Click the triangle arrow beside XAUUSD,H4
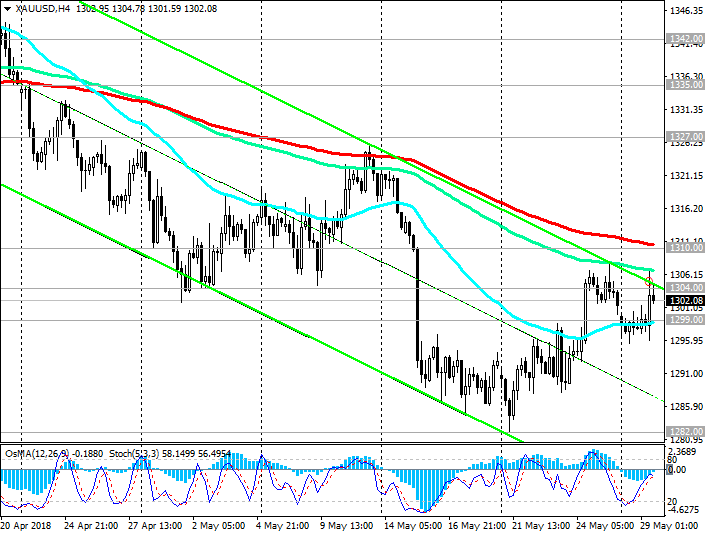The image size is (705, 537). click(7, 8)
